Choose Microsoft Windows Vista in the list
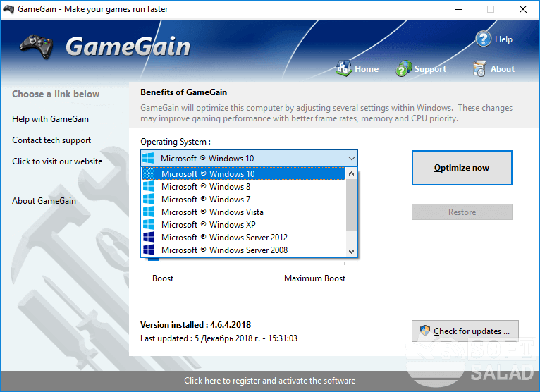Image resolution: width=540 pixels, height=392 pixels. point(243,212)
